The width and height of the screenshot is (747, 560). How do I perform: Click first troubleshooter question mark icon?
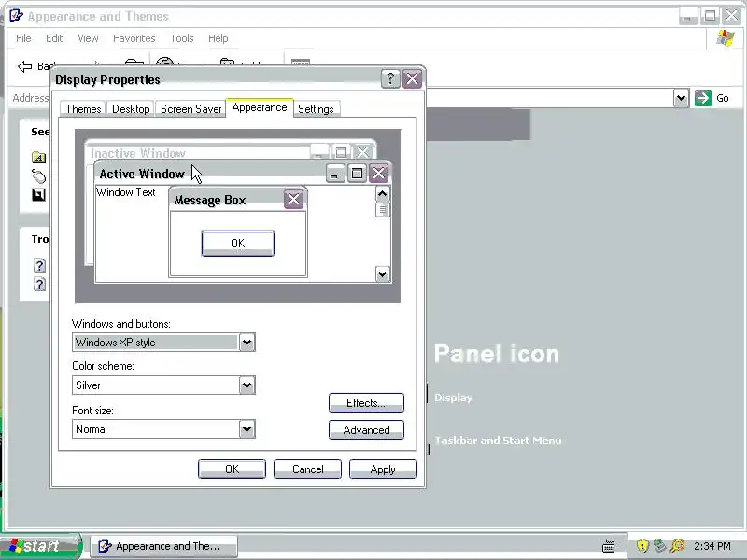point(39,265)
